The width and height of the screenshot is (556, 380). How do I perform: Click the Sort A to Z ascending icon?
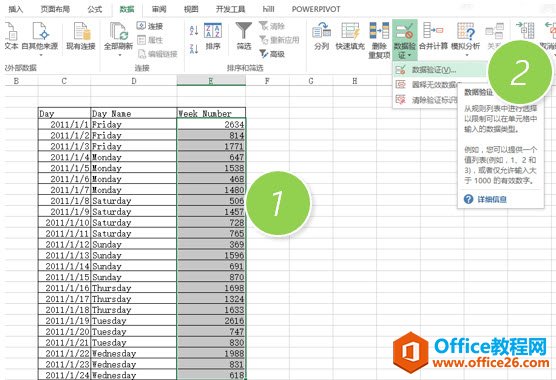194,30
